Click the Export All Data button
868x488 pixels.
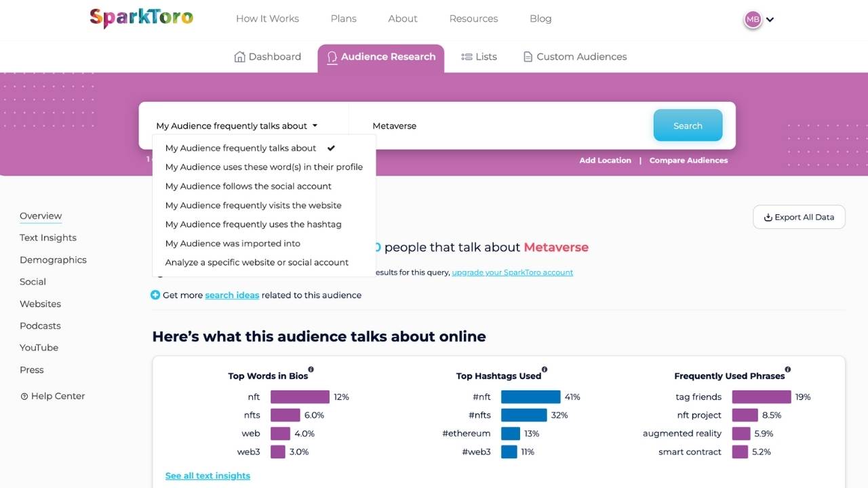coord(799,217)
